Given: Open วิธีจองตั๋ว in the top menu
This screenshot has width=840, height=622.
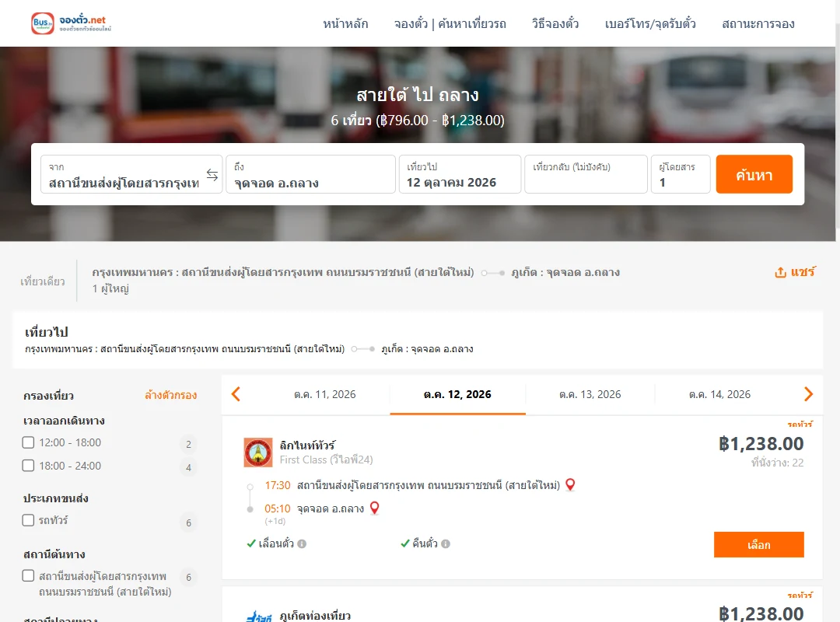Looking at the screenshot, I should (x=555, y=23).
